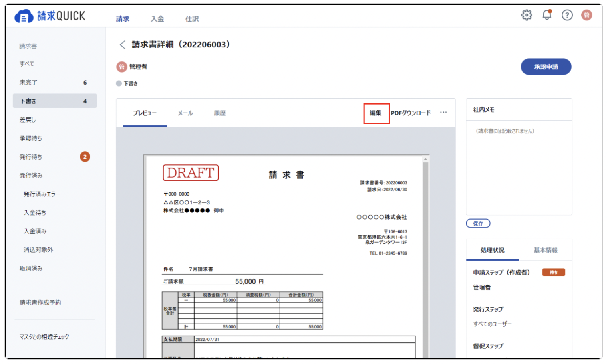This screenshot has width=608, height=364.
Task: Click the 株式会社●●●●● 御中 recipient
Action: [193, 210]
